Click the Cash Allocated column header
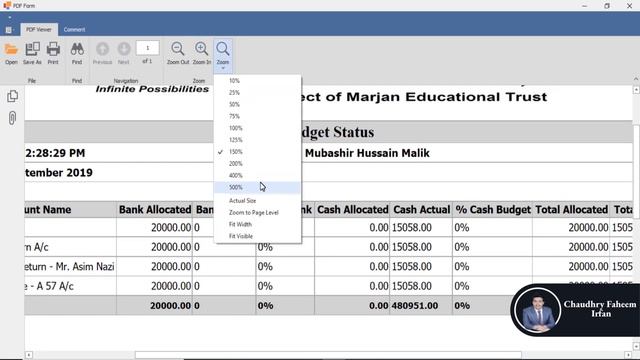 point(353,210)
